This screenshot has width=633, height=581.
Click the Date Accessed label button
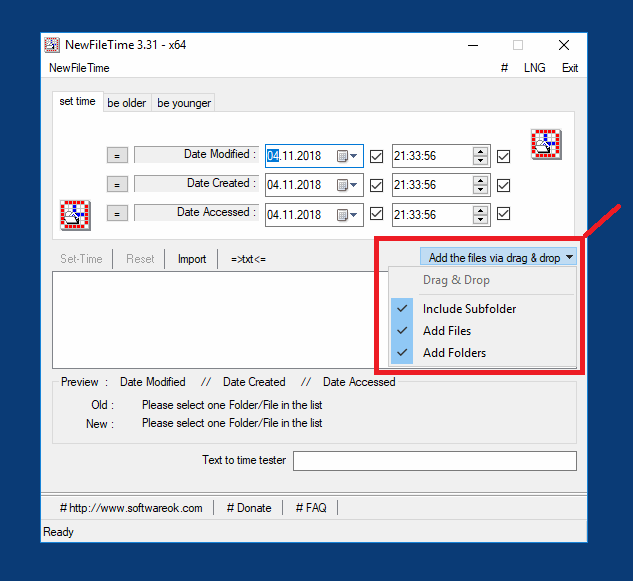pos(197,212)
